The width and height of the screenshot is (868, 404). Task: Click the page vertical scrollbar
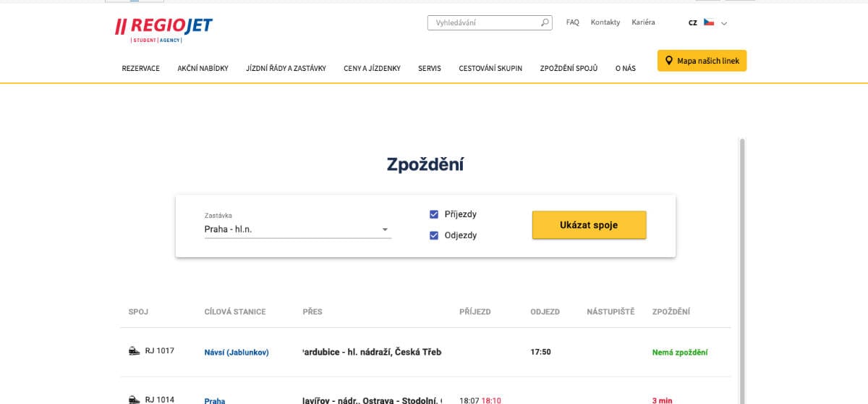point(742,268)
